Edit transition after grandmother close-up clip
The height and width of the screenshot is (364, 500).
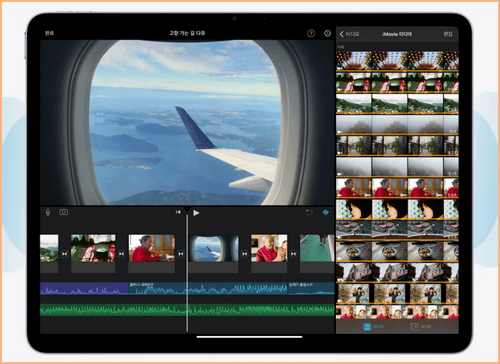pos(293,254)
